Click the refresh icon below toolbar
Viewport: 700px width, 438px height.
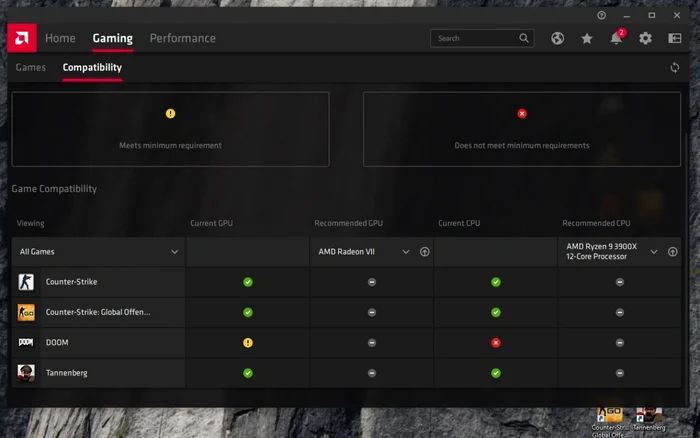[675, 67]
